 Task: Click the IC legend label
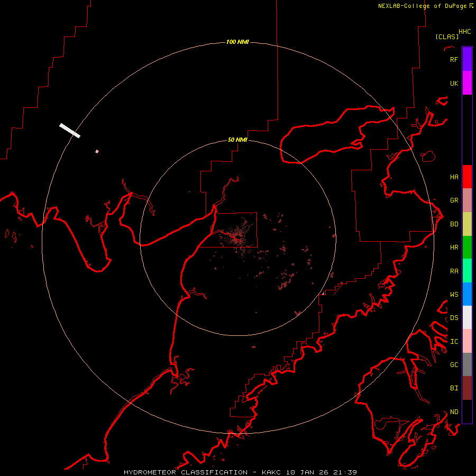pyautogui.click(x=454, y=342)
